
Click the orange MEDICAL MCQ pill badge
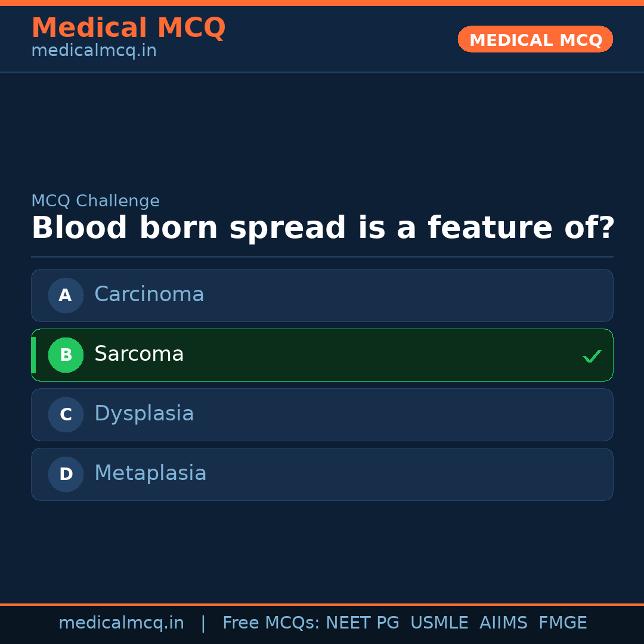coord(535,39)
